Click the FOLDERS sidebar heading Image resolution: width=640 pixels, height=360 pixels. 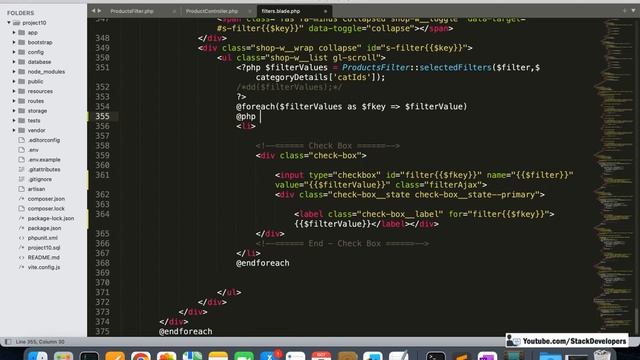(x=20, y=13)
